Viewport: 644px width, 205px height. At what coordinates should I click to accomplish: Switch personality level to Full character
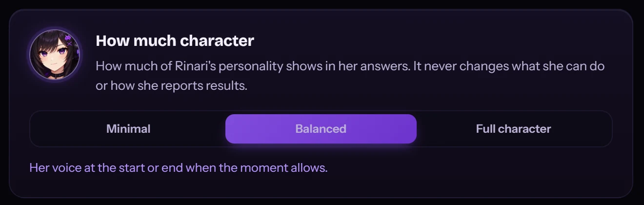[513, 129]
